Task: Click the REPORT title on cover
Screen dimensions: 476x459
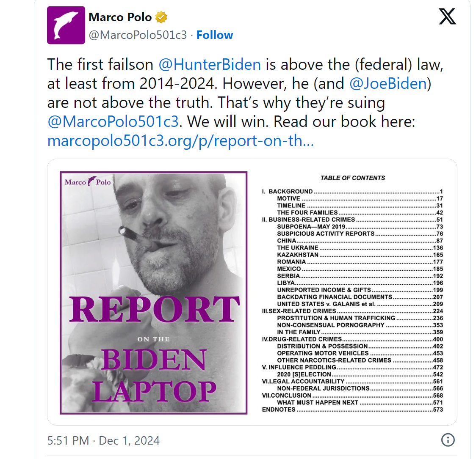Action: tap(154, 309)
